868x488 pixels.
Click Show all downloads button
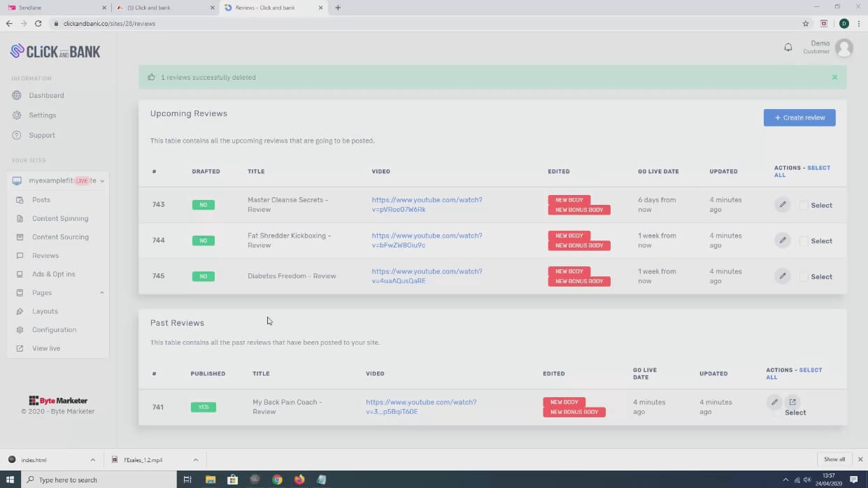(x=834, y=459)
